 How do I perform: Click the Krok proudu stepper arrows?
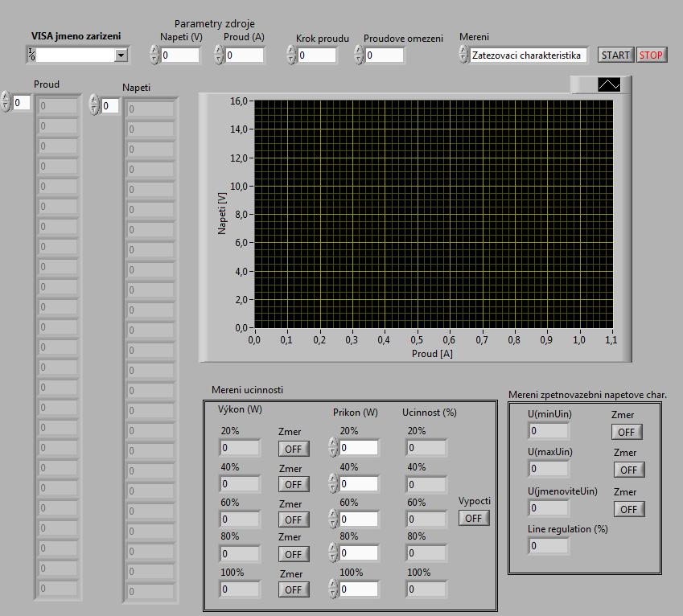[x=291, y=55]
